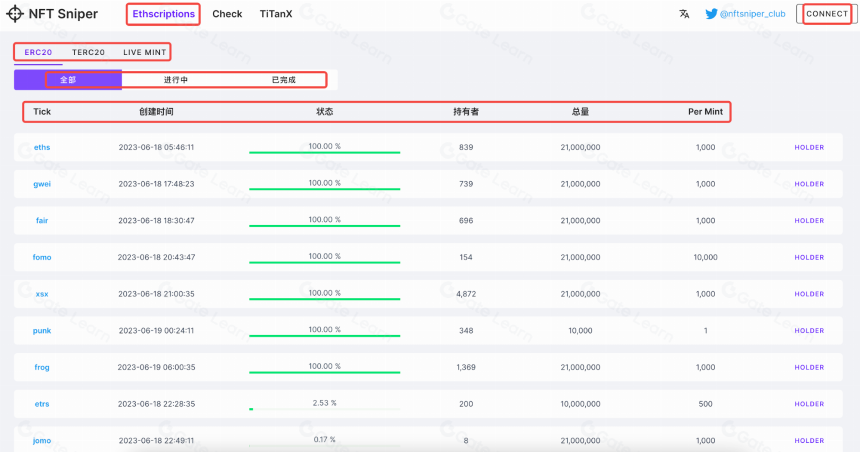This screenshot has height=452, width=860.
Task: Click the Tick column header
Action: (x=42, y=111)
